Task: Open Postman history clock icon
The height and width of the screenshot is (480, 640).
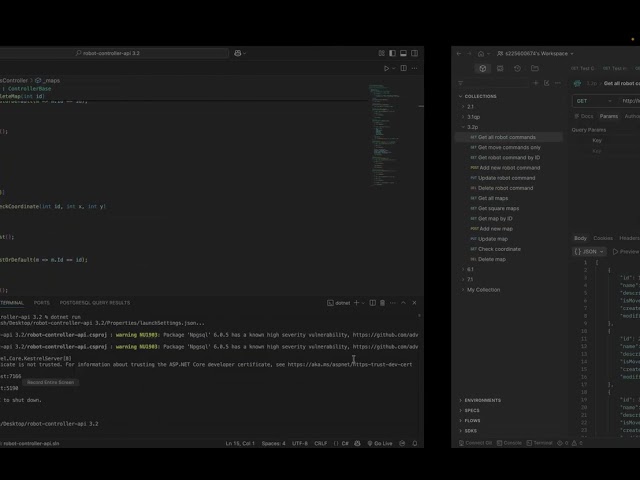Action: (517, 68)
